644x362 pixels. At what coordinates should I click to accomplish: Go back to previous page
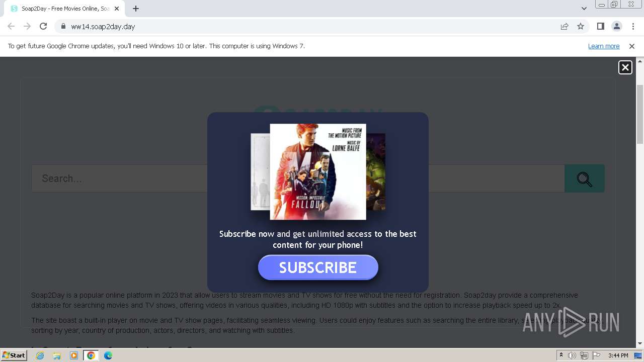tap(11, 27)
